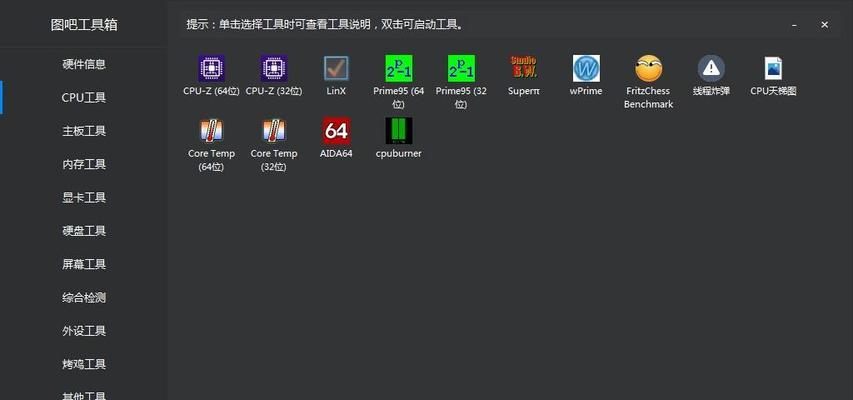The image size is (853, 400).
Task: Open the 外设工具 category
Action: pos(84,331)
